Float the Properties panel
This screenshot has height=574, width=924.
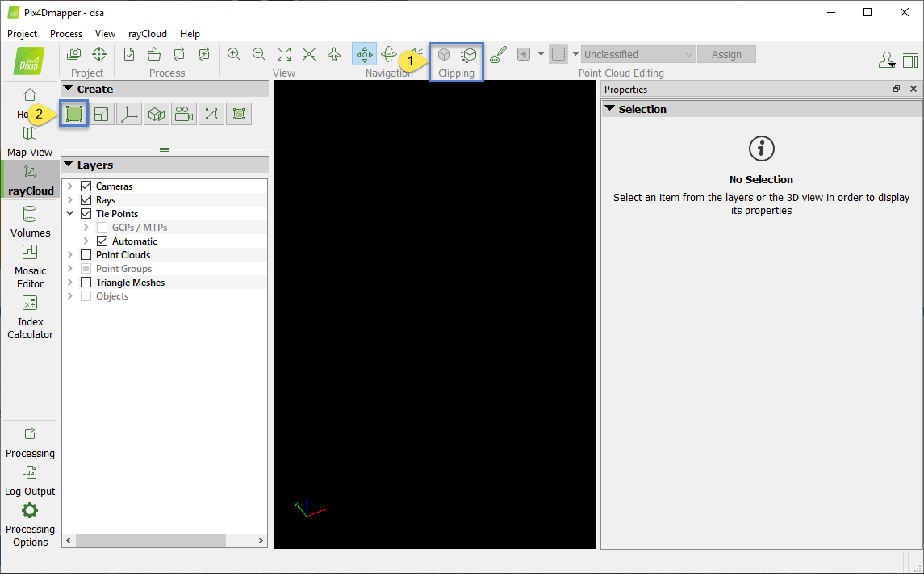point(897,89)
